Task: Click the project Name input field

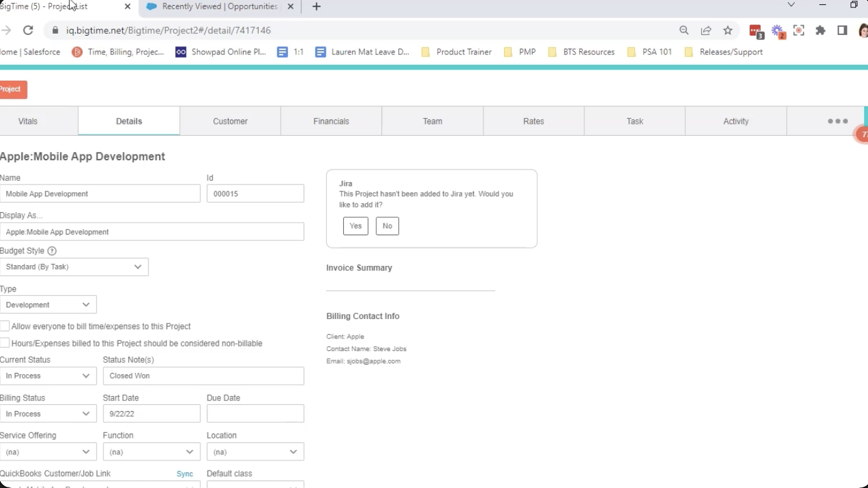Action: [x=100, y=193]
